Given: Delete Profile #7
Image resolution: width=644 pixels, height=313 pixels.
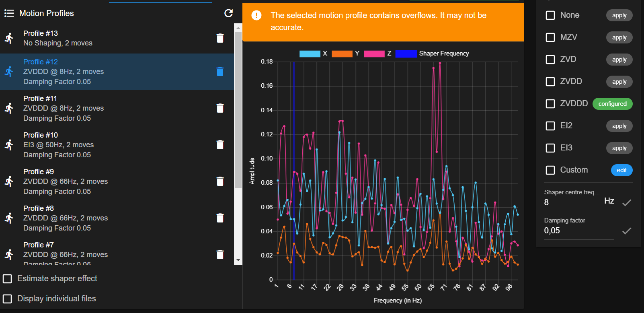Looking at the screenshot, I should coord(220,255).
